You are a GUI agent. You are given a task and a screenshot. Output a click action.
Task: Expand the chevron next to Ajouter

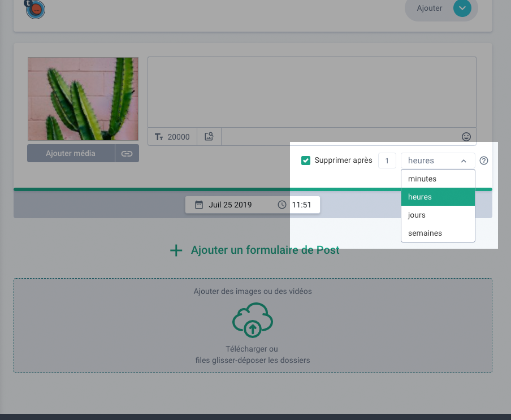click(462, 8)
